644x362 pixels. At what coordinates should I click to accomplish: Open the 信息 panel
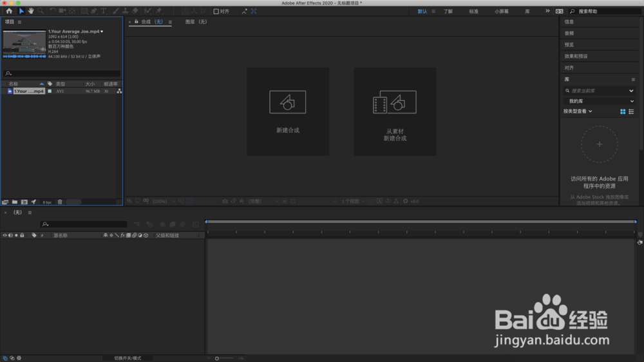click(569, 22)
